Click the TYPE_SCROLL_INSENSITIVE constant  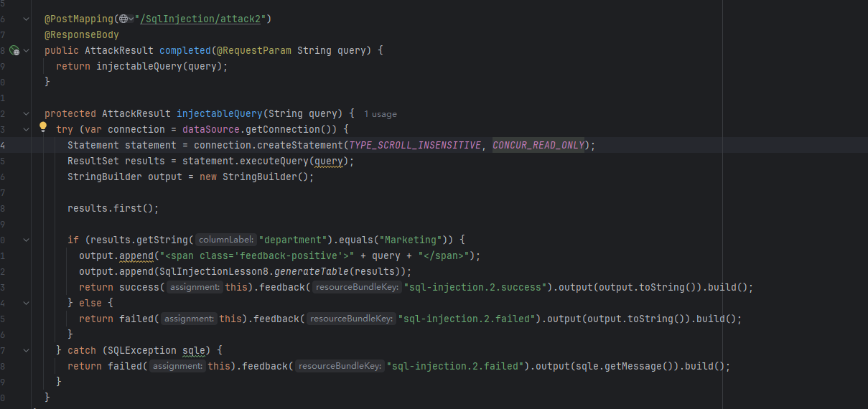414,145
